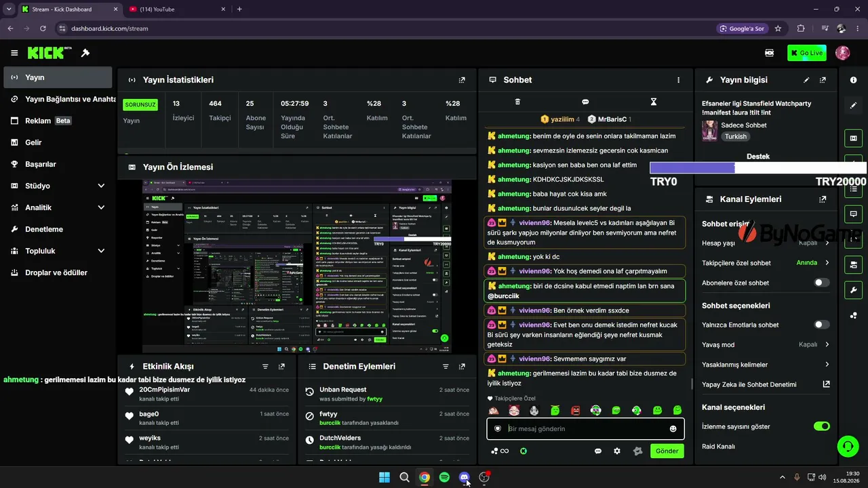The height and width of the screenshot is (488, 868).
Task: Open the hamburger menu beside the Kick logo
Action: click(x=14, y=53)
